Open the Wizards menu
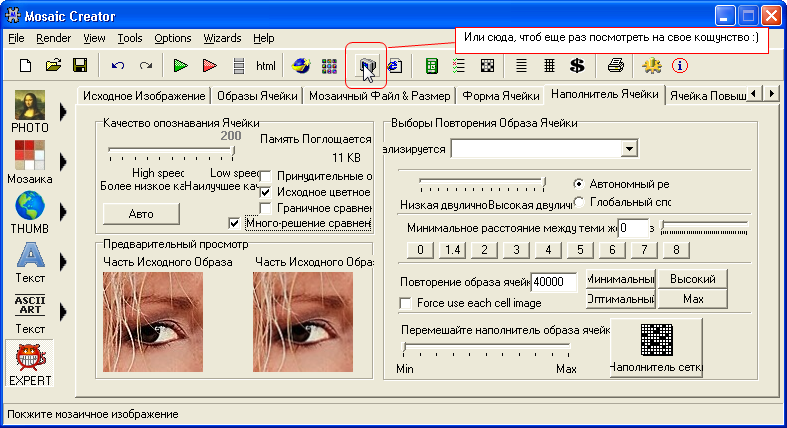 point(222,38)
